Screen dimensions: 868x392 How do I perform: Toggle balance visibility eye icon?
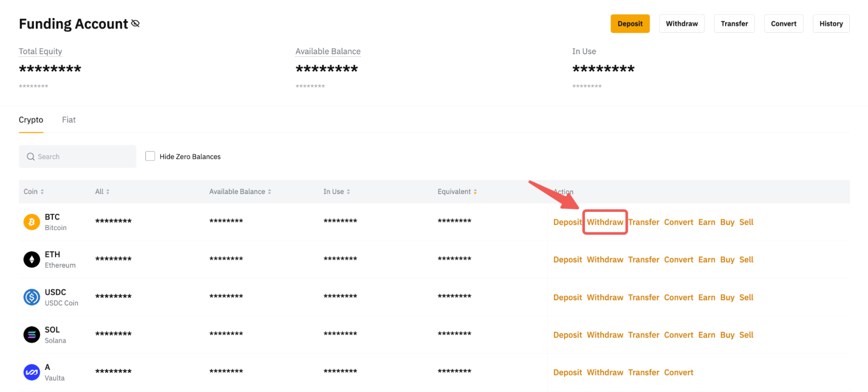pos(135,23)
